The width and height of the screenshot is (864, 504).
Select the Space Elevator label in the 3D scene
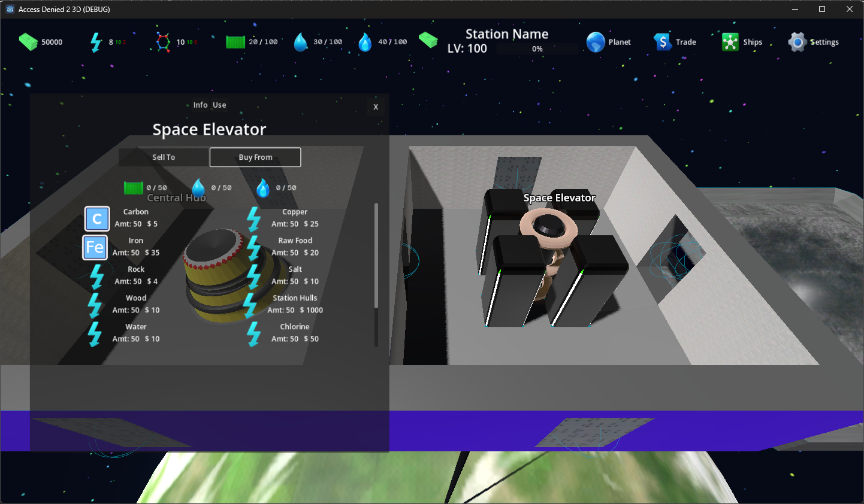[560, 198]
